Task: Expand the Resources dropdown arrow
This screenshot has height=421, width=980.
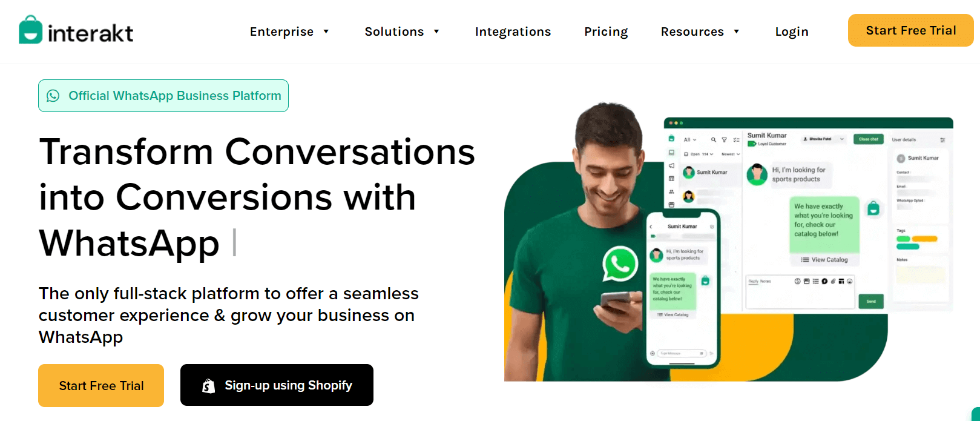Action: (736, 31)
